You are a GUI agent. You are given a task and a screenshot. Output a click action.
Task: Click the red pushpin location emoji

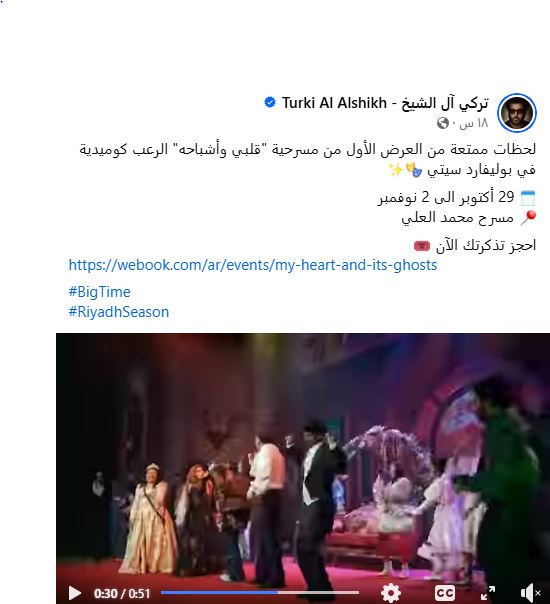(x=528, y=218)
